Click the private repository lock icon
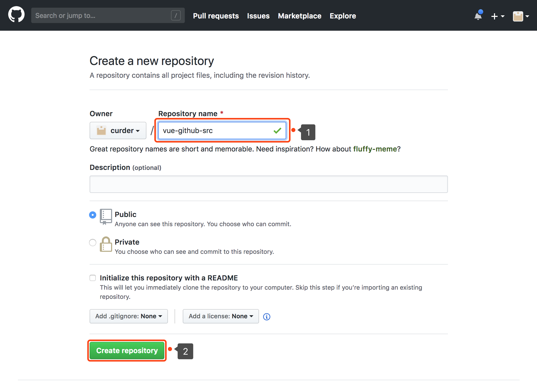This screenshot has width=537, height=392. [106, 244]
